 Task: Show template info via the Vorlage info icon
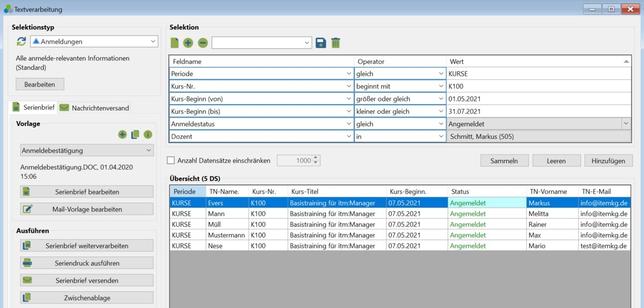click(x=148, y=135)
